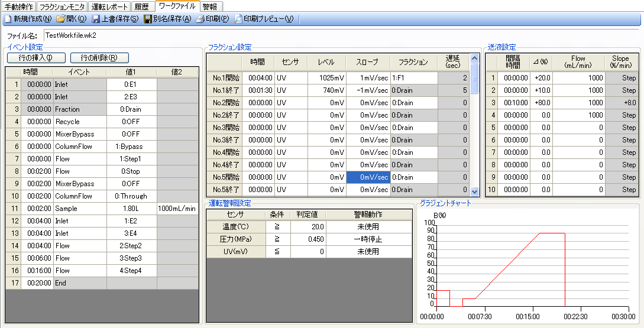Viewport: 644px width, 328px height.
Task: Click 4:Step4 value in row 16
Action: pyautogui.click(x=132, y=271)
